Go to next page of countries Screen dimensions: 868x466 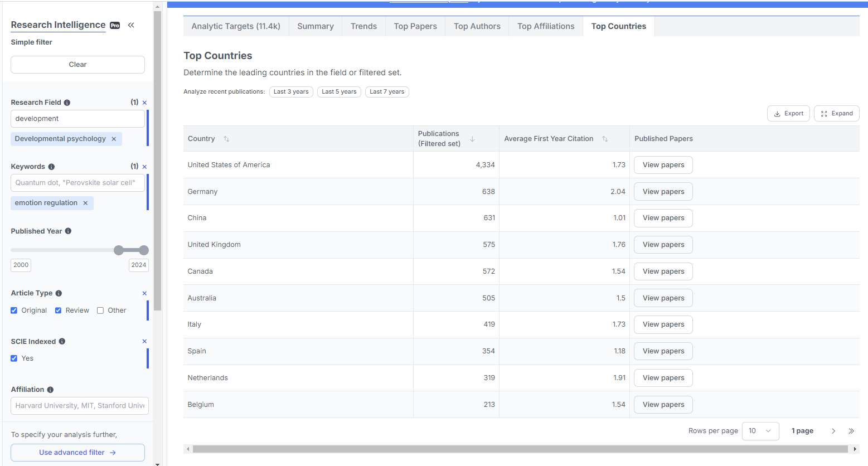(x=833, y=430)
